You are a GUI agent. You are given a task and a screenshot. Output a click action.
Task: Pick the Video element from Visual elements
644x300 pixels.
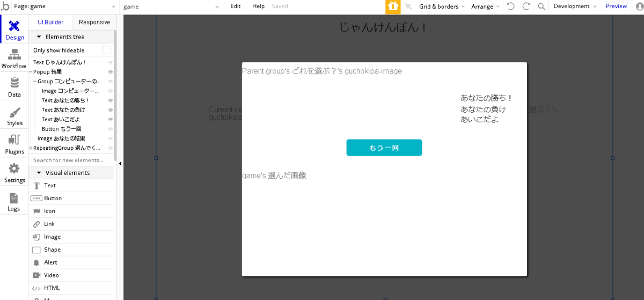coord(72,275)
